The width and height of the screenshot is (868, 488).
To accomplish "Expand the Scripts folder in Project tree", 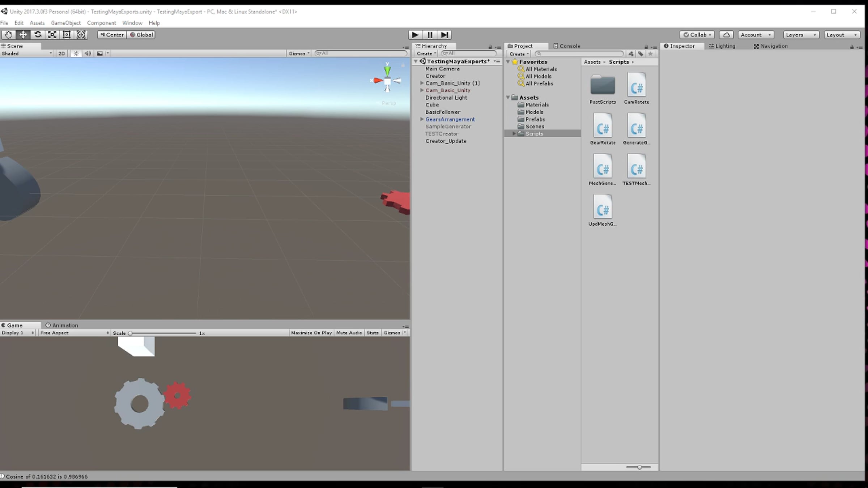I will pos(514,134).
